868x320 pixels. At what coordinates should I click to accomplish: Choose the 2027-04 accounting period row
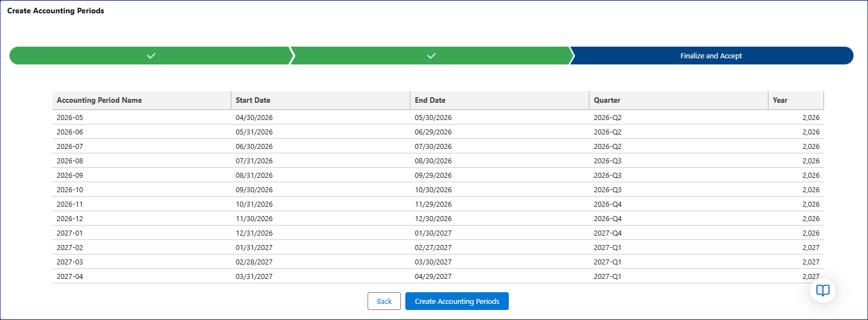click(x=70, y=277)
